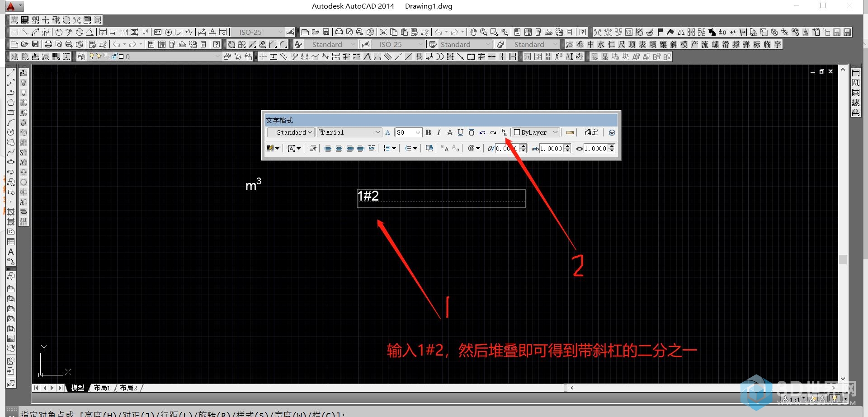
Task: Click the Insert Field icon
Action: coord(429,148)
